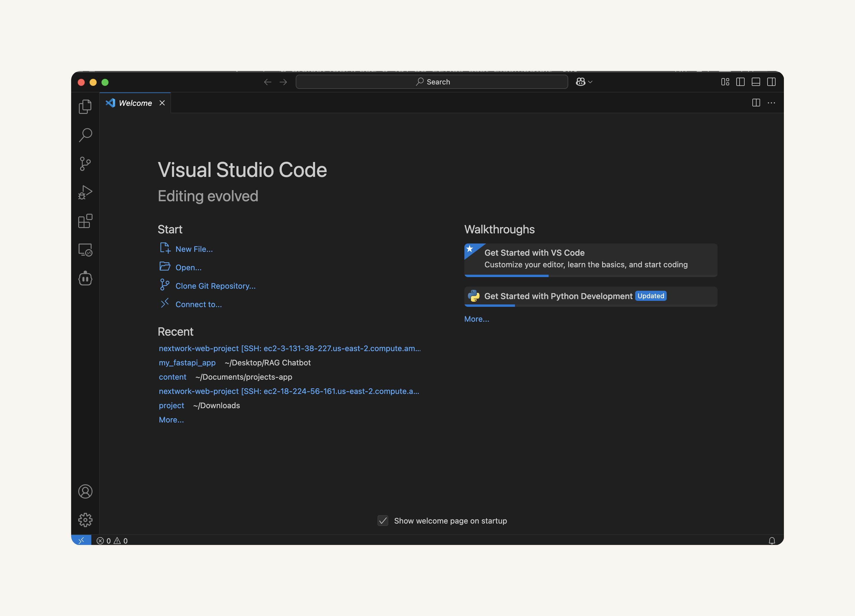The height and width of the screenshot is (616, 855).
Task: Open Get Started with Python Development walkthrough
Action: pyautogui.click(x=591, y=296)
